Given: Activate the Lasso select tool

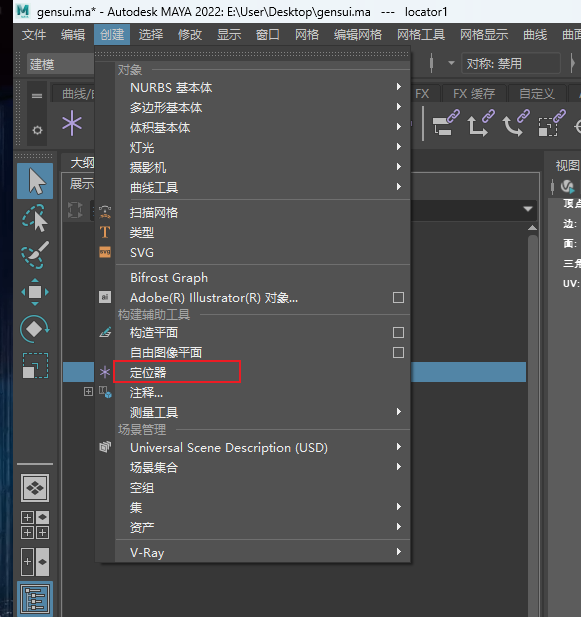Looking at the screenshot, I should point(35,218).
